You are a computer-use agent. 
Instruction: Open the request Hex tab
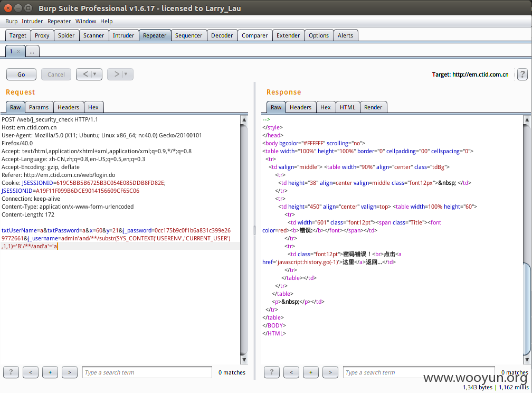click(93, 107)
